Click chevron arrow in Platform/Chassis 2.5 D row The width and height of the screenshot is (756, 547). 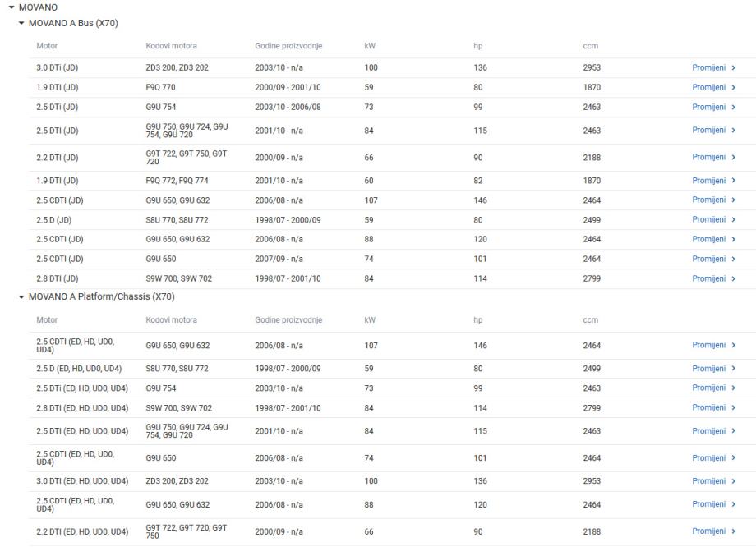(733, 368)
